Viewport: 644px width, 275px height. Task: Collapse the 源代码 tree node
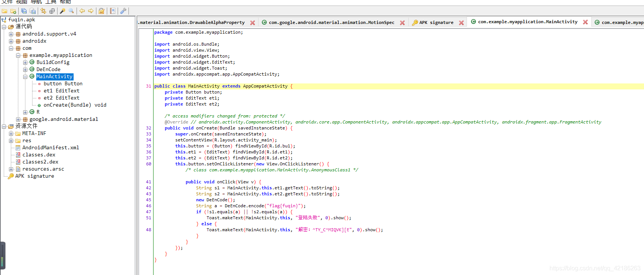click(x=4, y=27)
